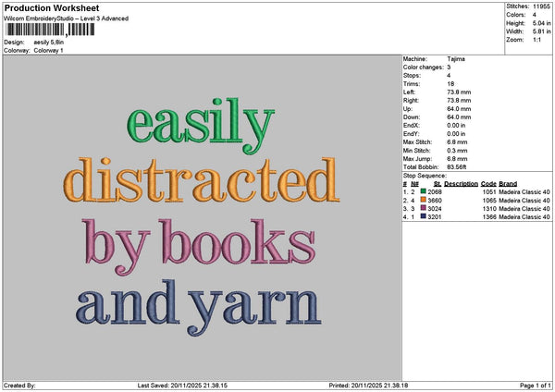Image resolution: width=555 pixels, height=392 pixels.
Task: Click the orange thread swatch for 3660
Action: point(423,200)
